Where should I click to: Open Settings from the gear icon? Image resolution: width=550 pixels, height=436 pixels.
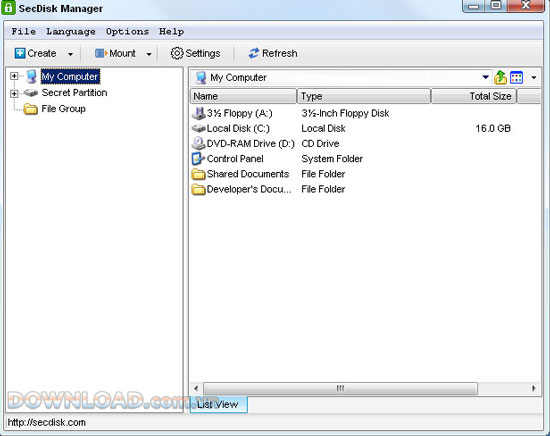click(x=177, y=53)
